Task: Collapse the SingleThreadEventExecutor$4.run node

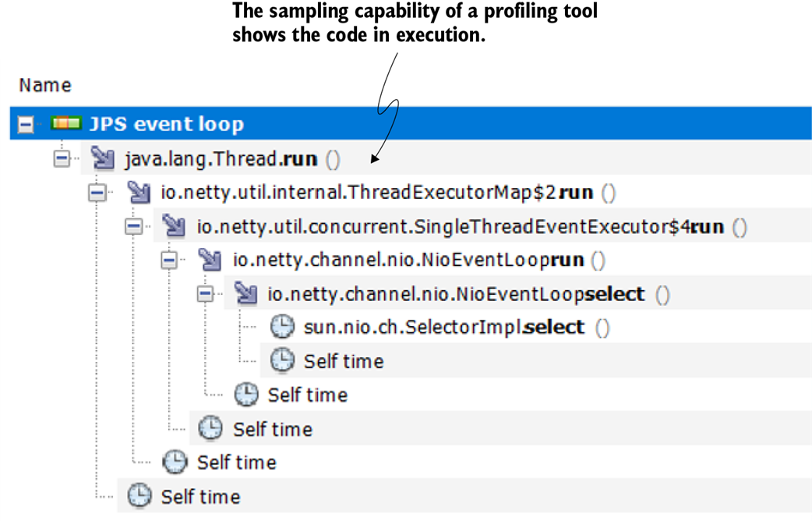Action: click(x=133, y=227)
